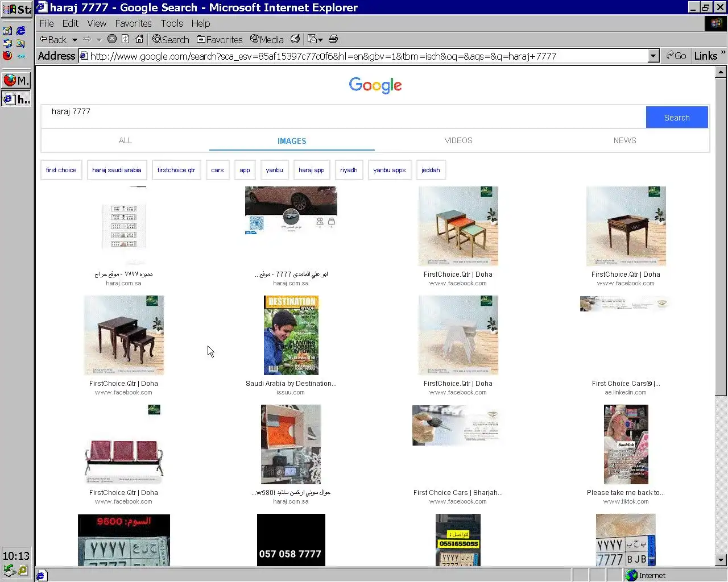Click the page icon in the status bar
Image resolution: width=728 pixels, height=582 pixels.
click(41, 575)
